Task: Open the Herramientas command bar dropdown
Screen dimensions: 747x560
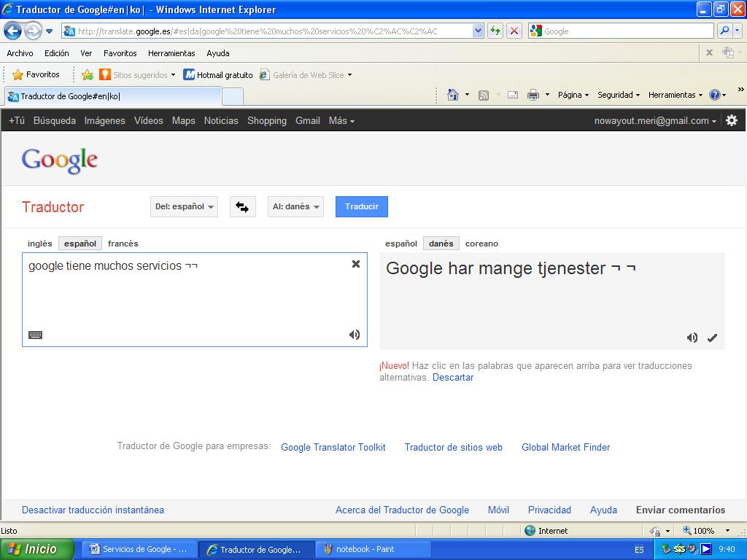Action: click(675, 95)
